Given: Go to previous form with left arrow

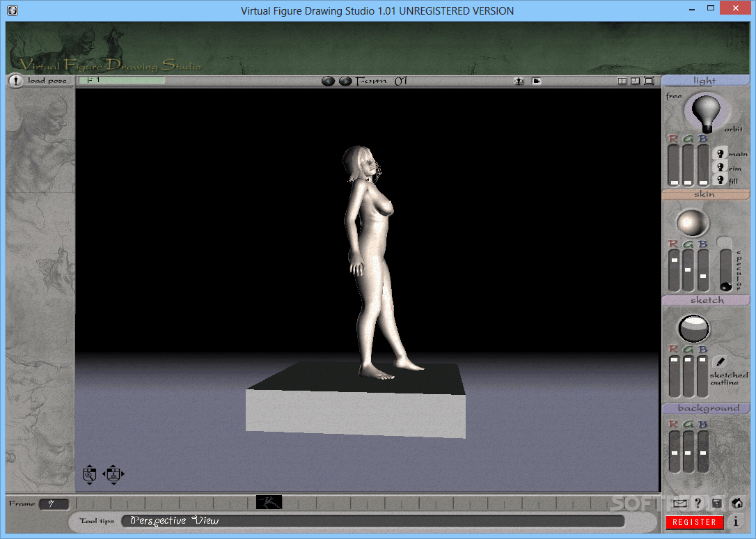Looking at the screenshot, I should pyautogui.click(x=329, y=81).
